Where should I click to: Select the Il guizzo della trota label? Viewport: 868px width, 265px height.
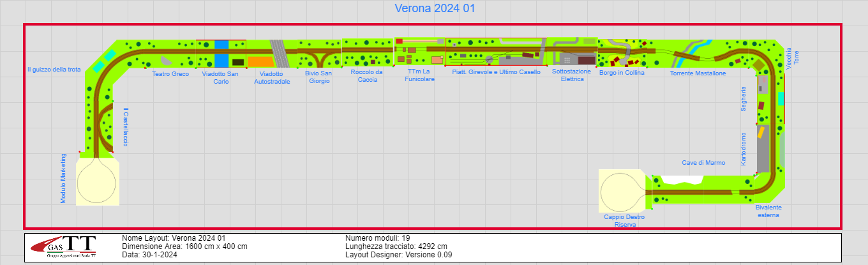coord(54,70)
